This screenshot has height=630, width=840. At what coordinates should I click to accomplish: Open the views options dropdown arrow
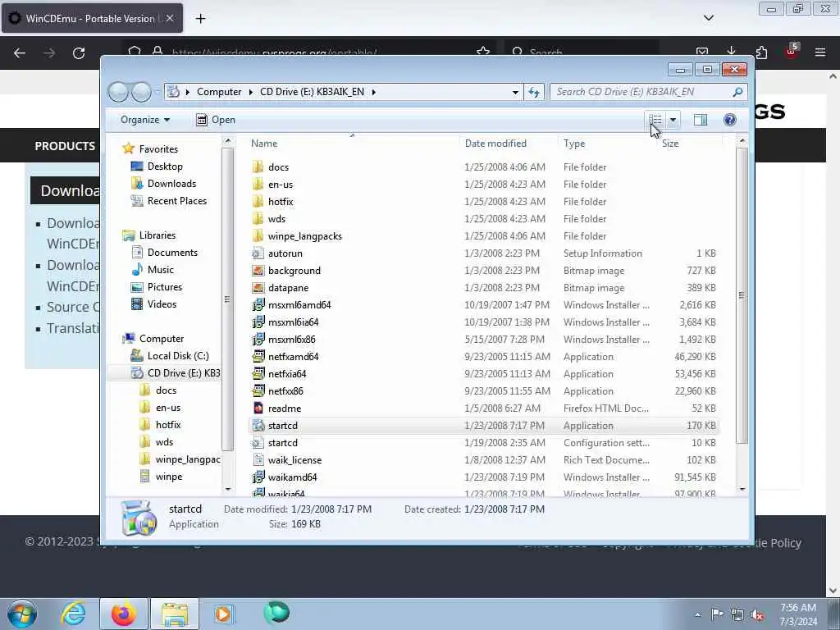pyautogui.click(x=673, y=120)
